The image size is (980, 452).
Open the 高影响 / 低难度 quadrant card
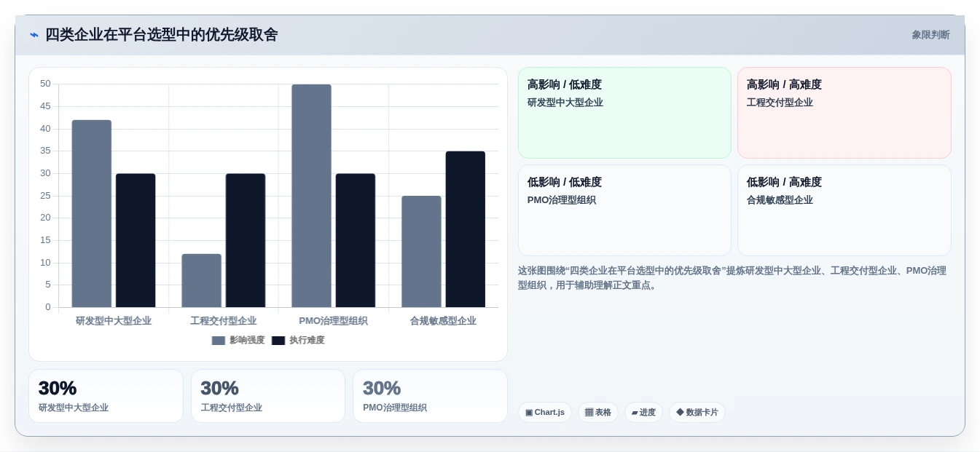[624, 113]
